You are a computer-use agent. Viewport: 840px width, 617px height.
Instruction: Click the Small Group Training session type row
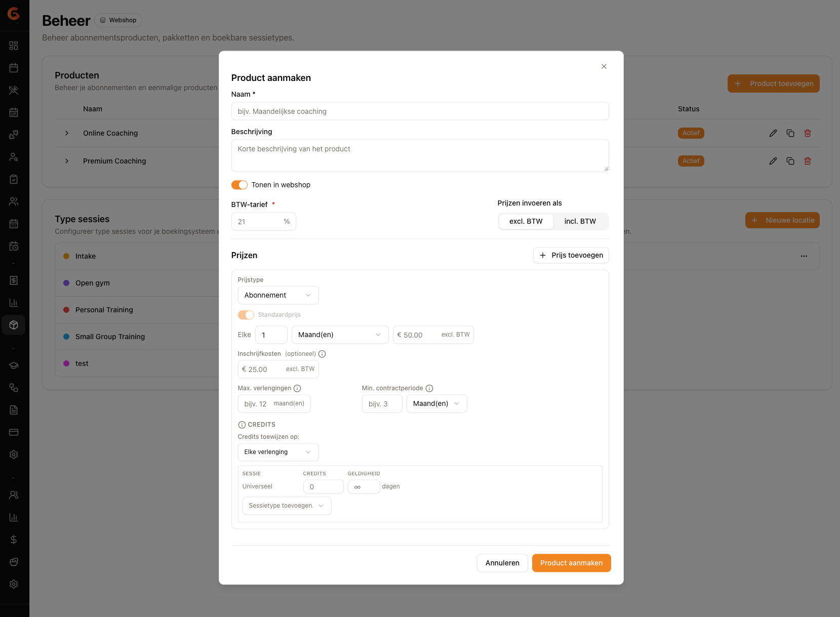(137, 337)
